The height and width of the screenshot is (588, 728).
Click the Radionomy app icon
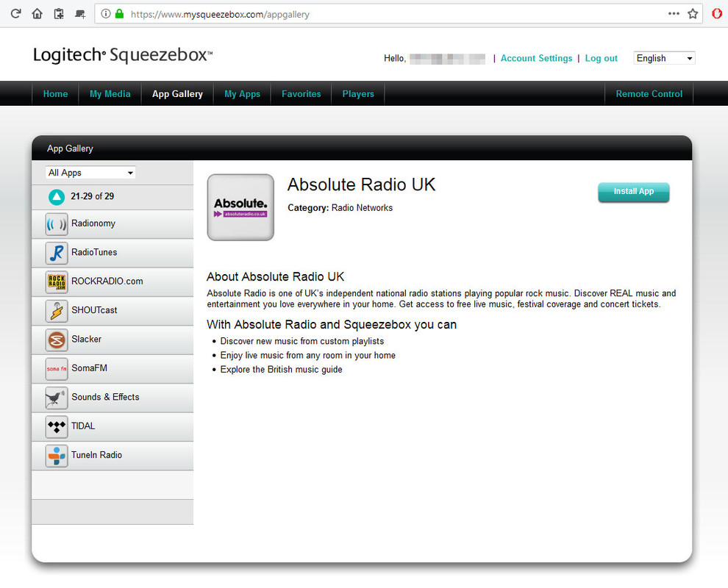coord(57,224)
